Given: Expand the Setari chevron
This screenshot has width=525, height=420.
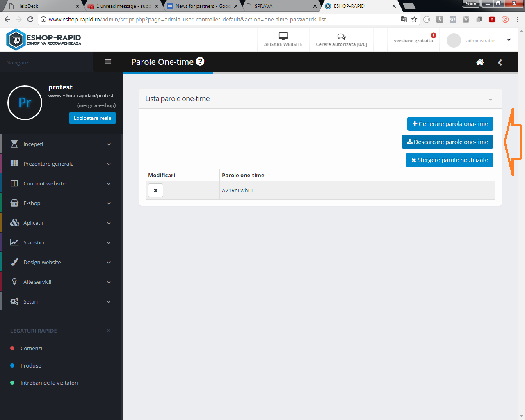Looking at the screenshot, I should pyautogui.click(x=109, y=301).
